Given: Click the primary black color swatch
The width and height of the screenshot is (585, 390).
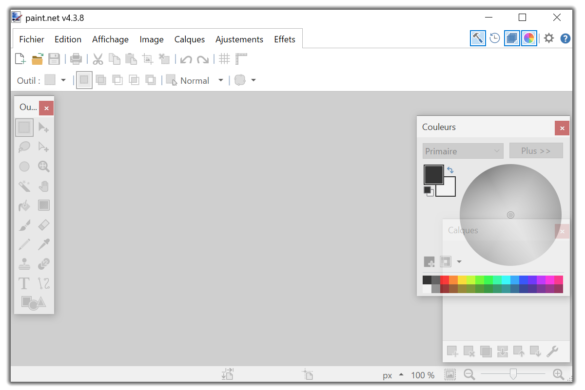Looking at the screenshot, I should pos(434,174).
